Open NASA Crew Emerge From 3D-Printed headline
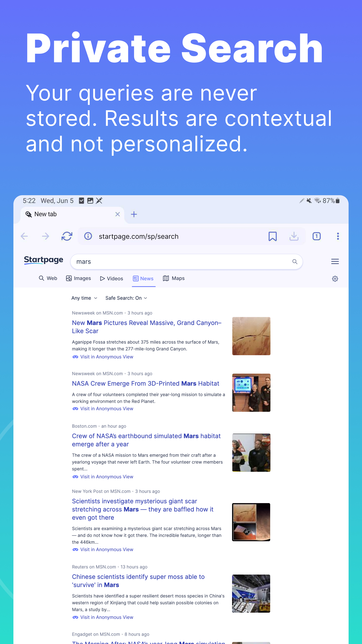The height and width of the screenshot is (644, 362). click(x=145, y=384)
